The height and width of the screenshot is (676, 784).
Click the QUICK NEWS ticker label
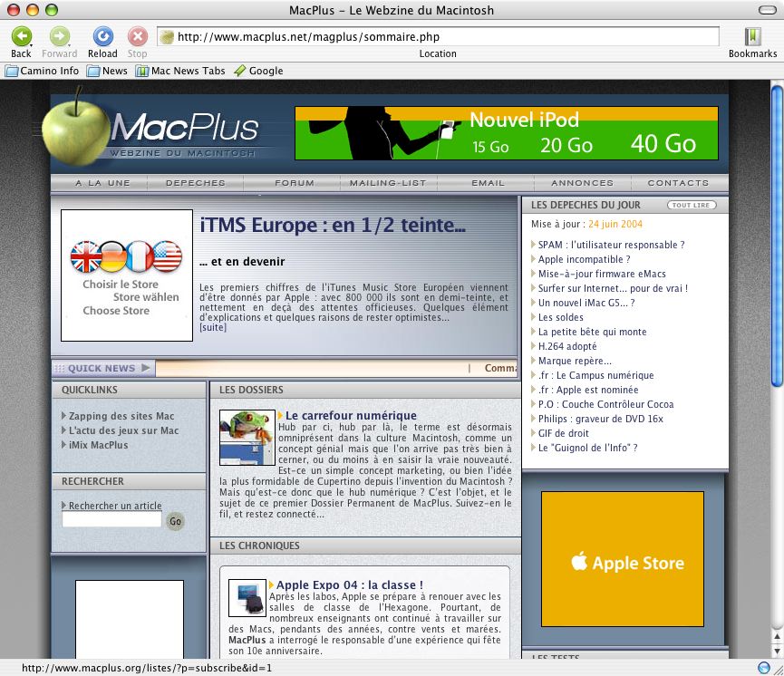click(x=103, y=369)
